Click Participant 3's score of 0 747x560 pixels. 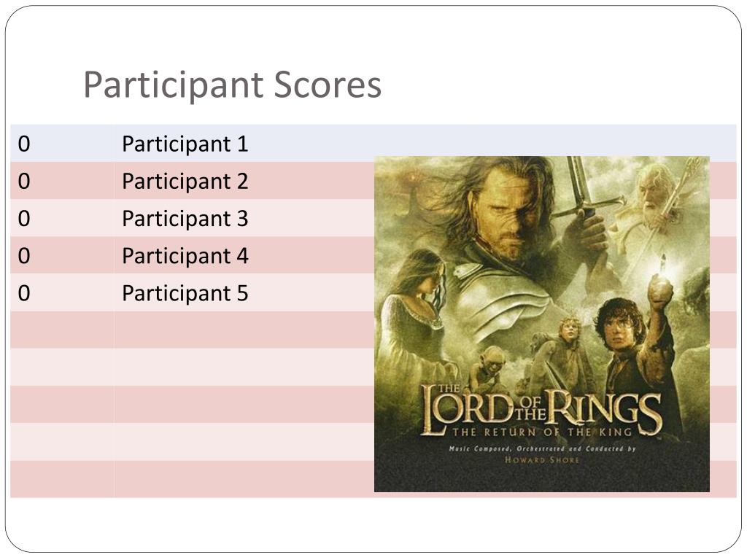(x=24, y=218)
